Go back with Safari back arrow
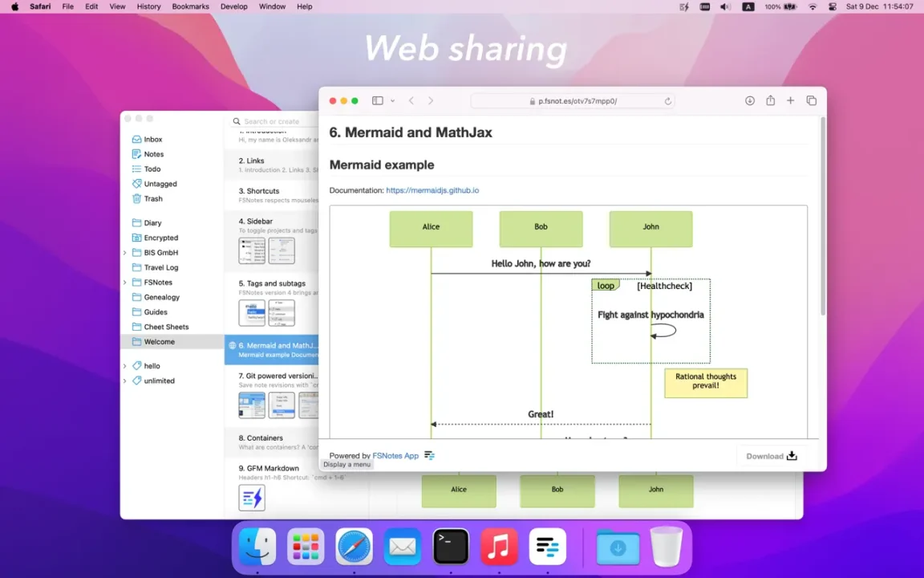This screenshot has height=578, width=924. (x=411, y=101)
